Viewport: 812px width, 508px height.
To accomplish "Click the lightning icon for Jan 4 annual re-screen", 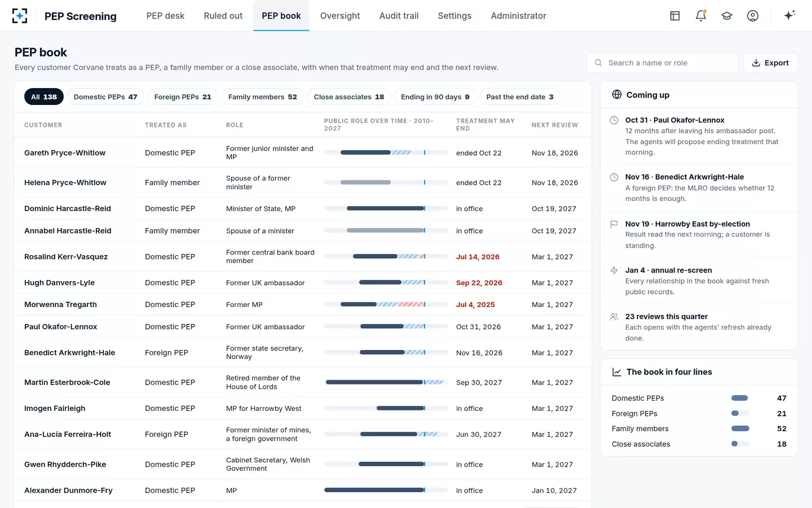I will (614, 270).
